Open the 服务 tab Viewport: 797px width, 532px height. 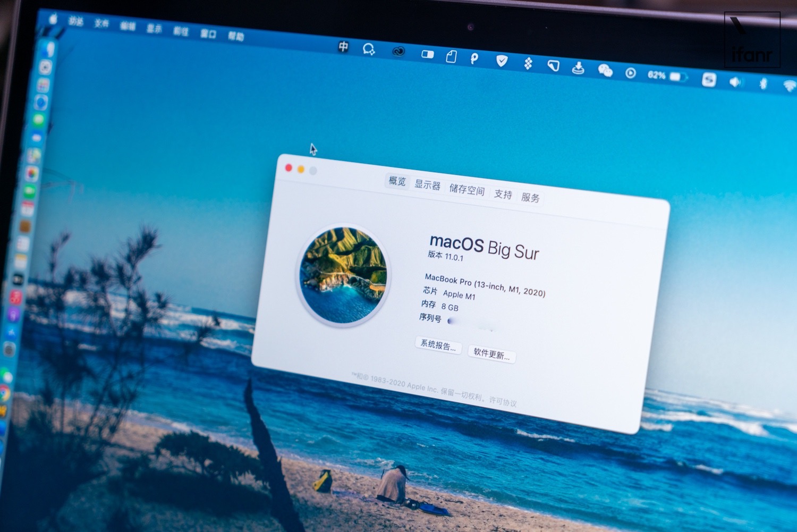(x=530, y=198)
